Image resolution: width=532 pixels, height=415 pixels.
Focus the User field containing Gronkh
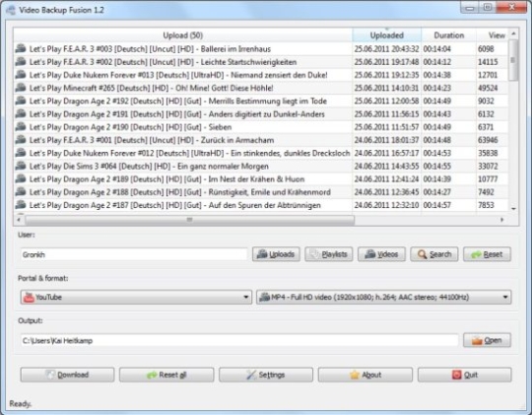tap(134, 254)
